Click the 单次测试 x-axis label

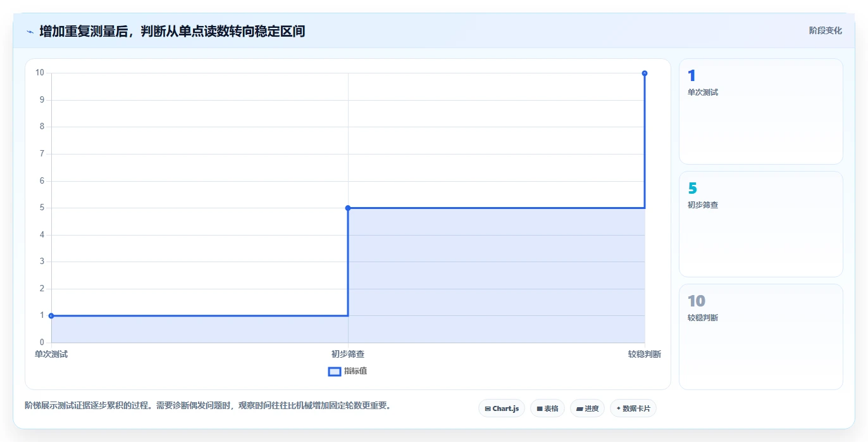click(x=51, y=354)
